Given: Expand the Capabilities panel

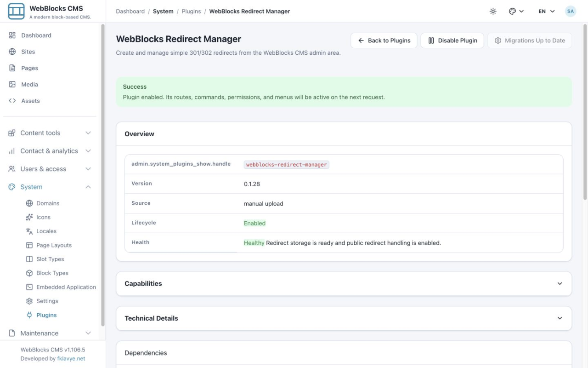Looking at the screenshot, I should [x=344, y=283].
